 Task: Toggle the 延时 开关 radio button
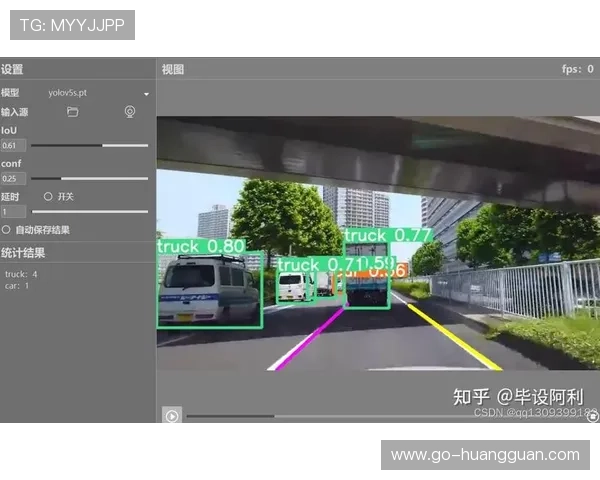pyautogui.click(x=48, y=197)
